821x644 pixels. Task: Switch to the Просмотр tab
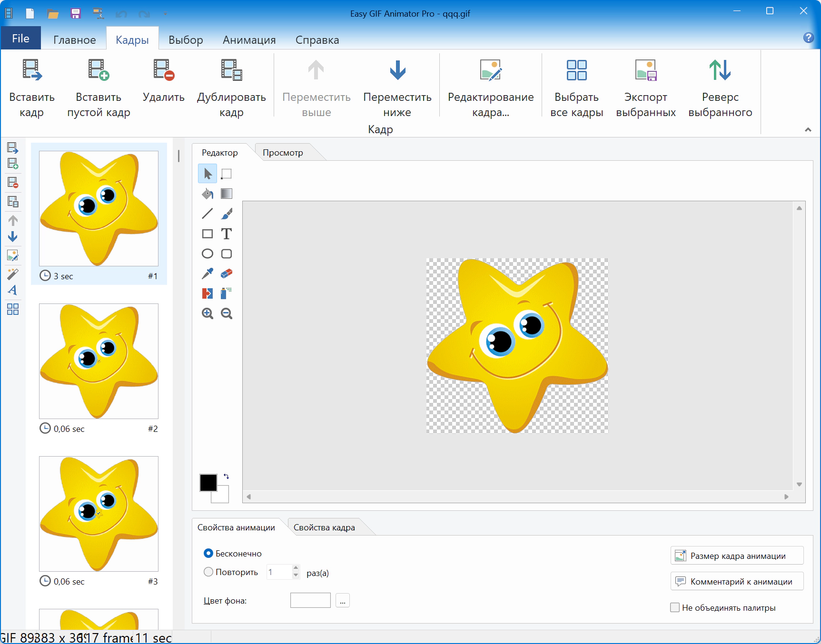point(283,153)
